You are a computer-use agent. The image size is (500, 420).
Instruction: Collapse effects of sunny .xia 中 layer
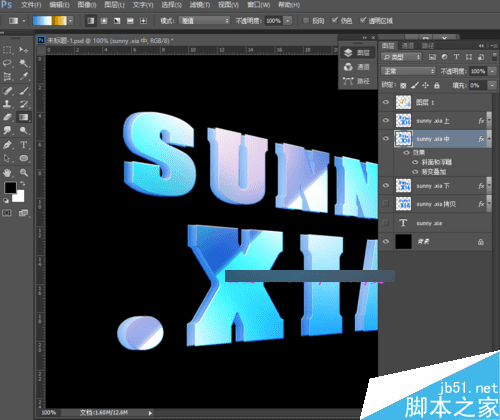489,138
